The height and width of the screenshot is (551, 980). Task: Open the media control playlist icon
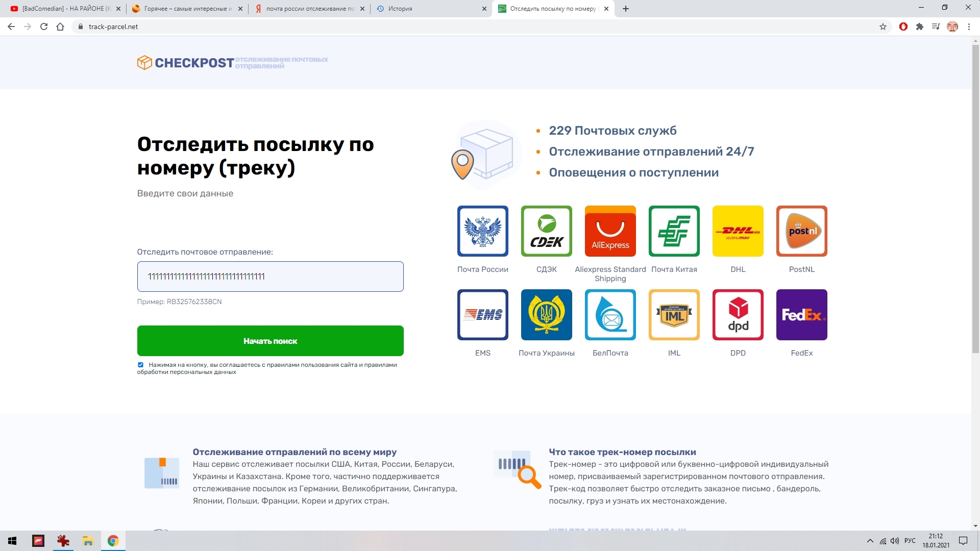pos(936,27)
